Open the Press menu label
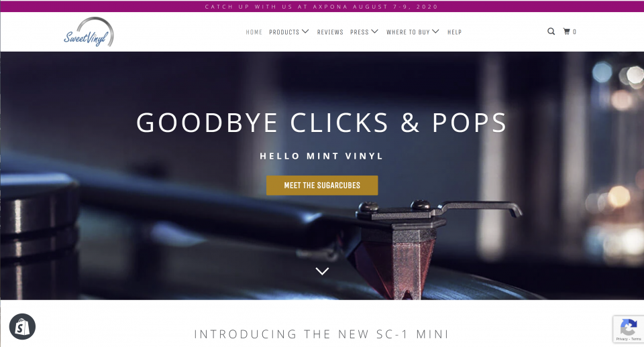Screen dimensions: 644x347 [x=360, y=32]
